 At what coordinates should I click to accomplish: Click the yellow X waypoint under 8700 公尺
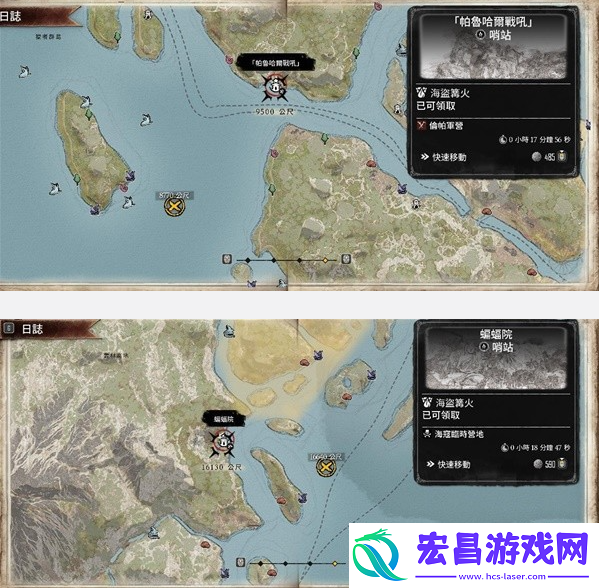174,207
